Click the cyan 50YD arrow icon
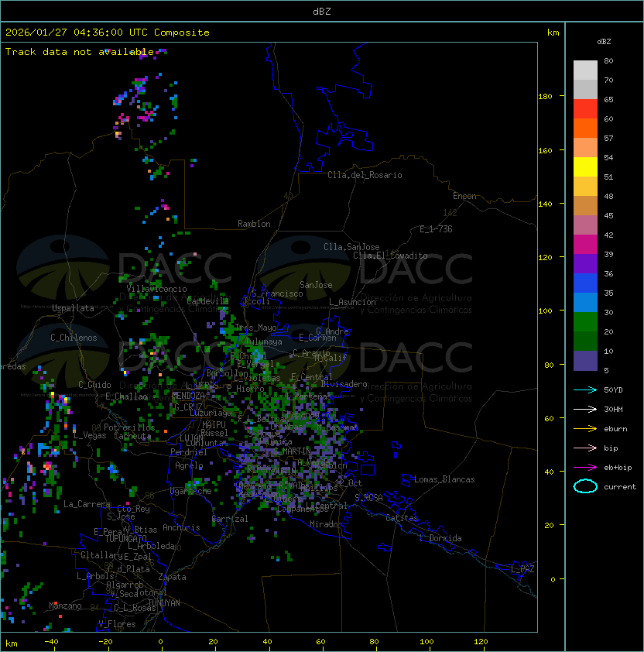This screenshot has height=652, width=644. tap(585, 389)
